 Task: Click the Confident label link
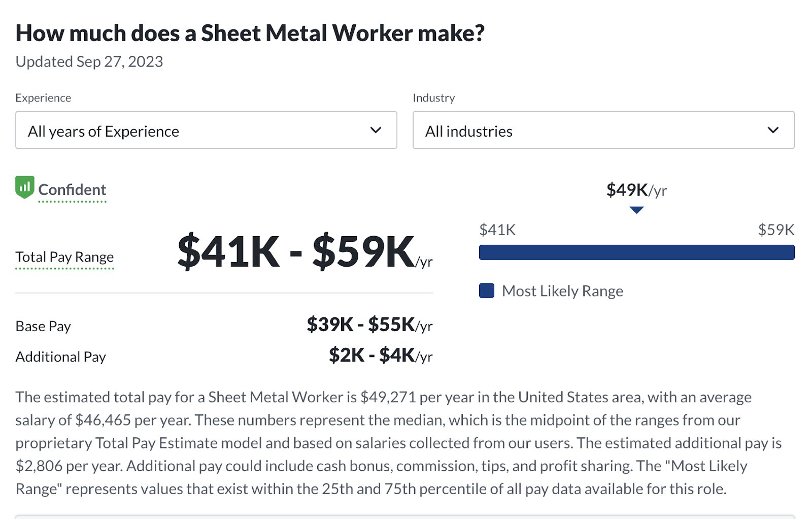[72, 190]
